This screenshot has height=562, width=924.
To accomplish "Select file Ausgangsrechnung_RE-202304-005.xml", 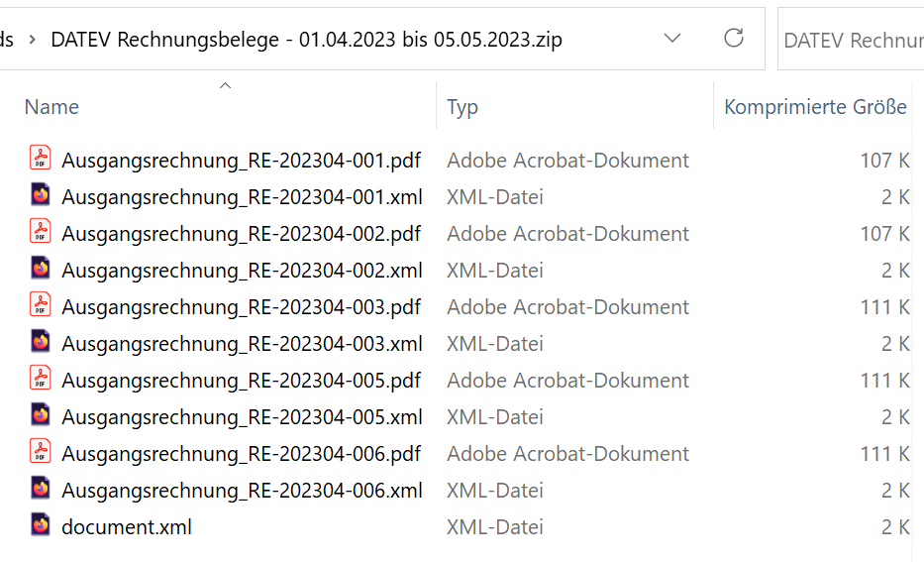I will pos(242,417).
